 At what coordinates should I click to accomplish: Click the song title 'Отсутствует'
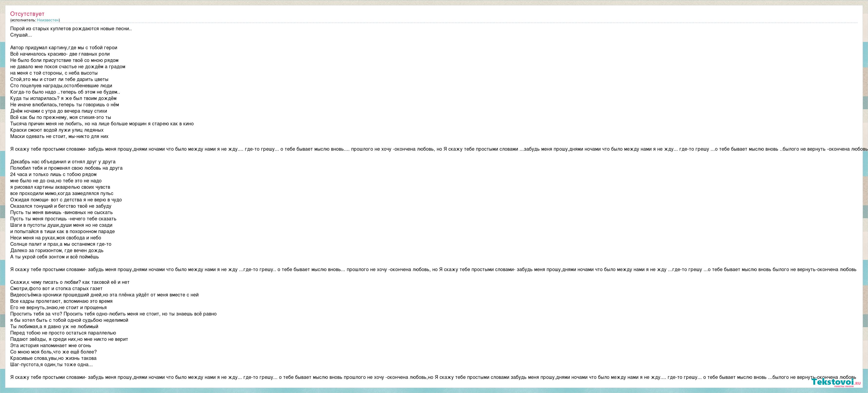click(27, 14)
